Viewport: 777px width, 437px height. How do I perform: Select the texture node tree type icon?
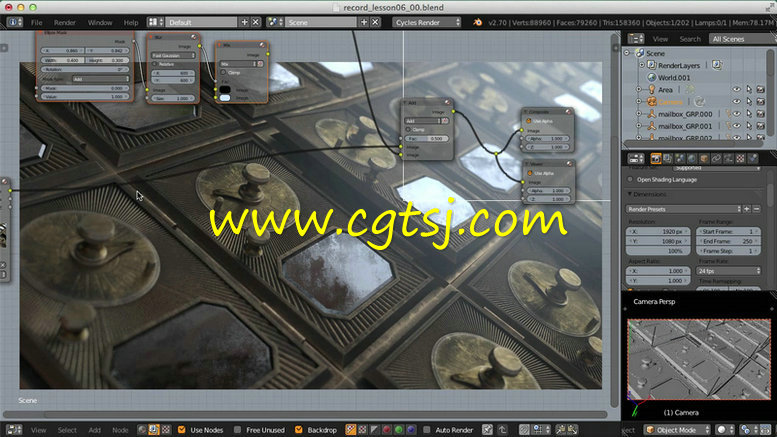[166, 430]
